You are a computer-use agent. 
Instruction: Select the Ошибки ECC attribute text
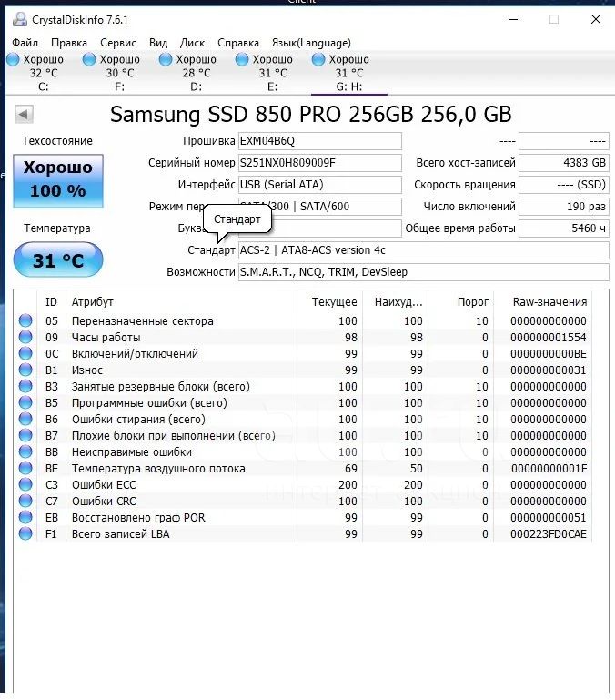[104, 485]
